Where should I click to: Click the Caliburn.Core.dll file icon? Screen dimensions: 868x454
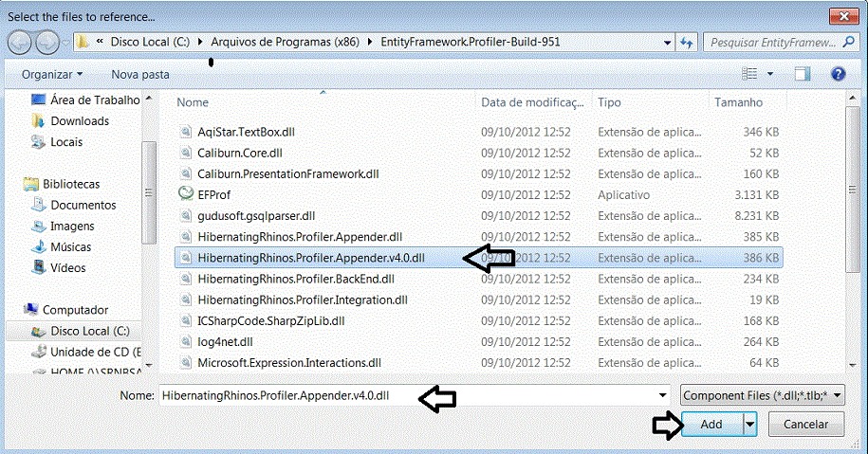(x=186, y=154)
